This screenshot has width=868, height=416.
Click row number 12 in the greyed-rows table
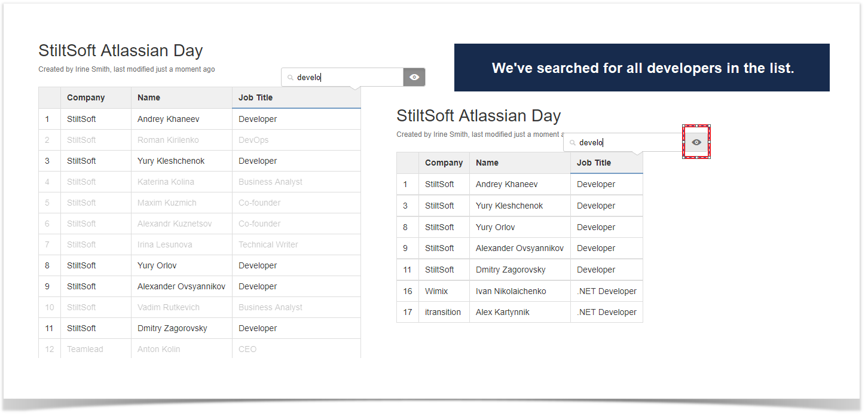pyautogui.click(x=50, y=348)
